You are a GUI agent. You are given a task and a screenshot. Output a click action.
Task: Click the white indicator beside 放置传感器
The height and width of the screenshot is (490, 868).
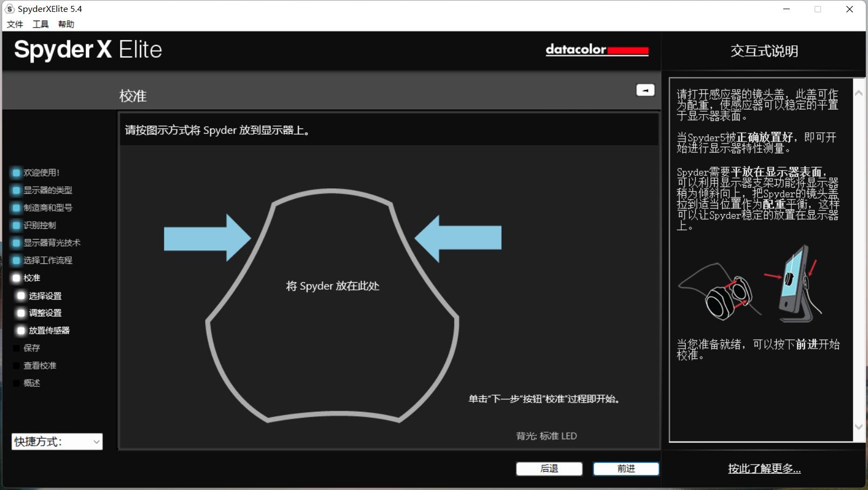tap(21, 330)
